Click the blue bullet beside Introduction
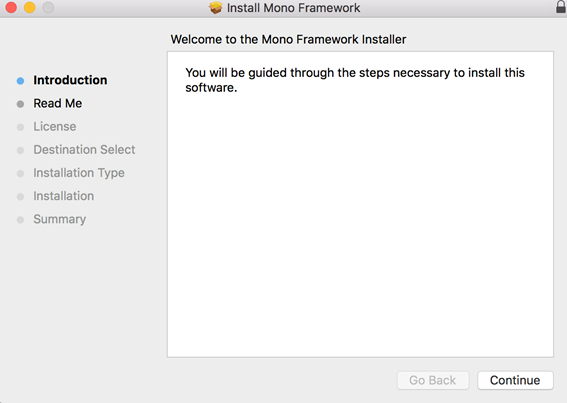Screen dimensions: 567x403 21,81
